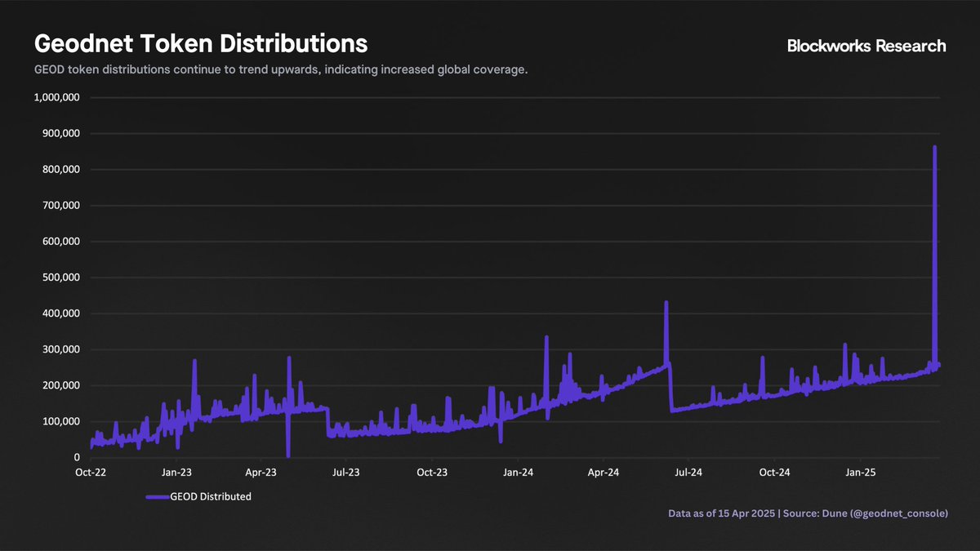Select the 100,000 y-axis label

[x=59, y=421]
